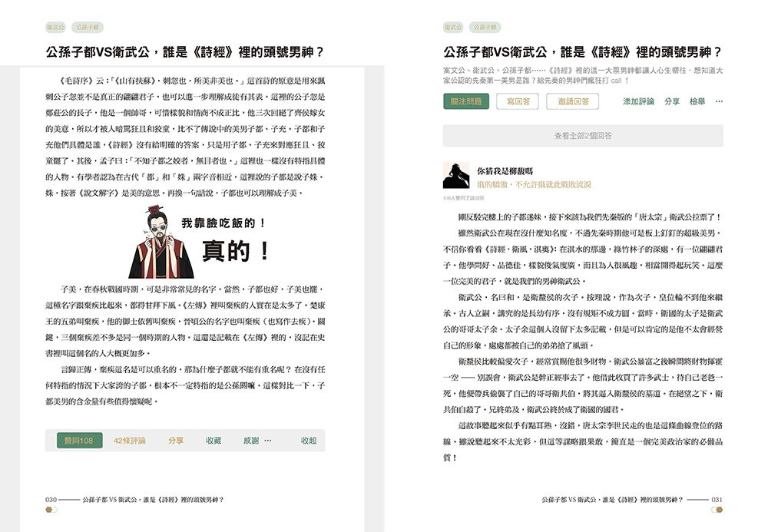
Task: Click 感謝 to thank the author
Action: [x=251, y=441]
